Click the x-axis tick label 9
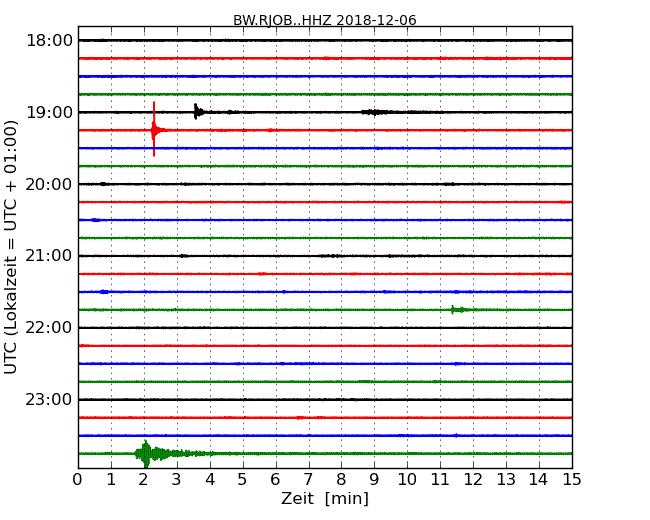The width and height of the screenshot is (650, 520). click(374, 480)
